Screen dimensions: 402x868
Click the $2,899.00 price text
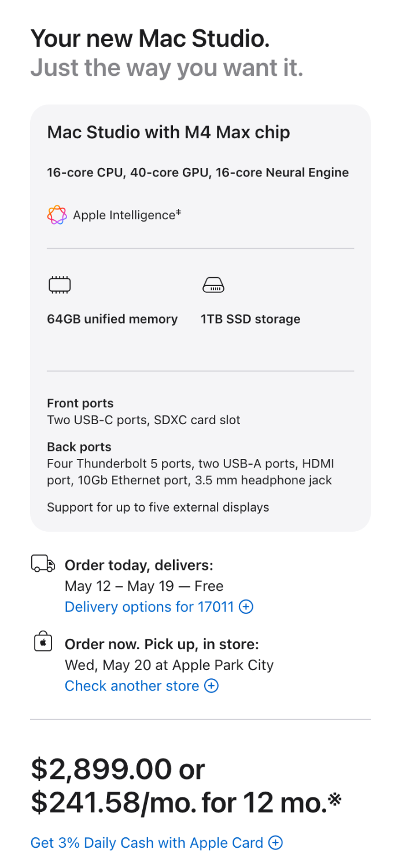pyautogui.click(x=101, y=769)
